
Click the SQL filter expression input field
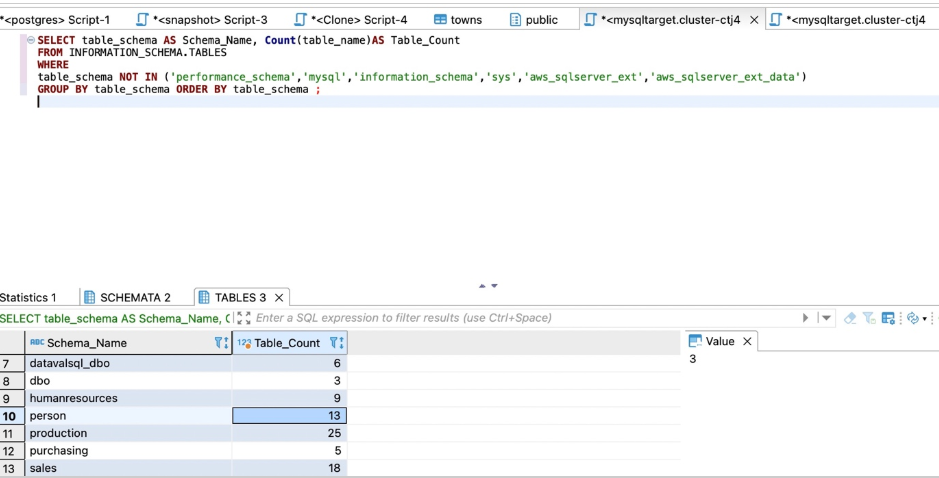tap(527, 318)
